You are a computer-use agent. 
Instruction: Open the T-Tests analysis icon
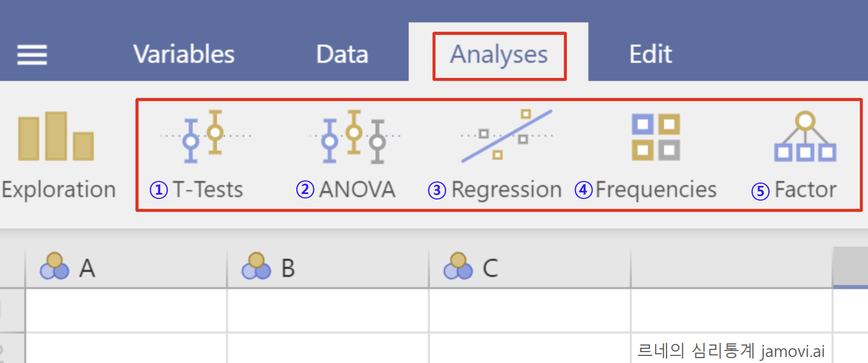[x=206, y=136]
